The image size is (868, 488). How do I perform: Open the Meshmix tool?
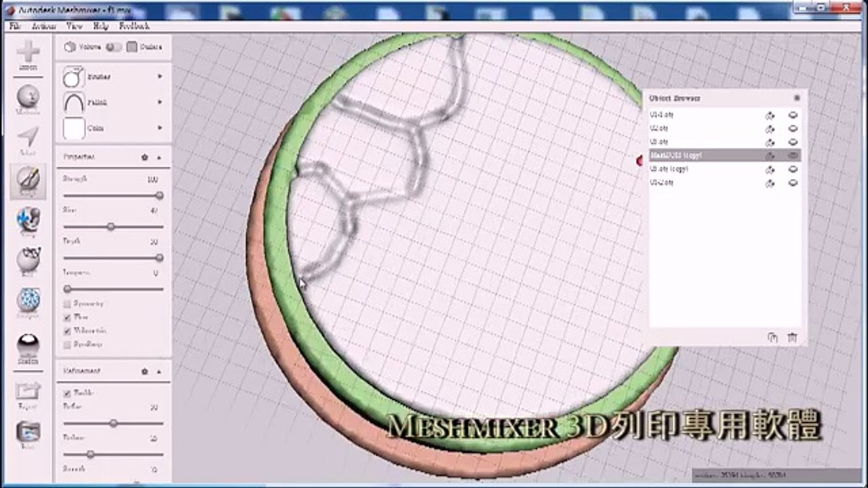click(x=28, y=99)
